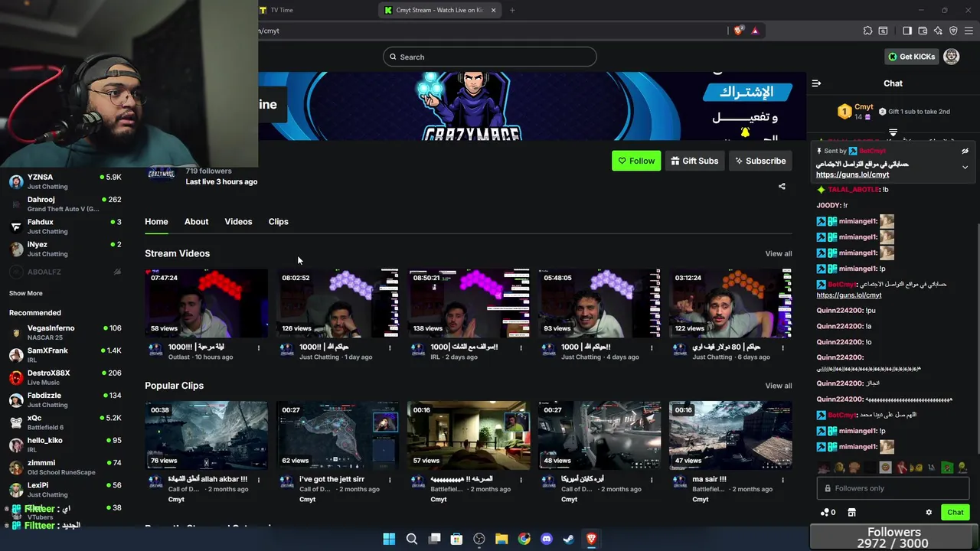Image resolution: width=980 pixels, height=551 pixels.
Task: Collapse the chat panel arrow icon
Action: 816,83
